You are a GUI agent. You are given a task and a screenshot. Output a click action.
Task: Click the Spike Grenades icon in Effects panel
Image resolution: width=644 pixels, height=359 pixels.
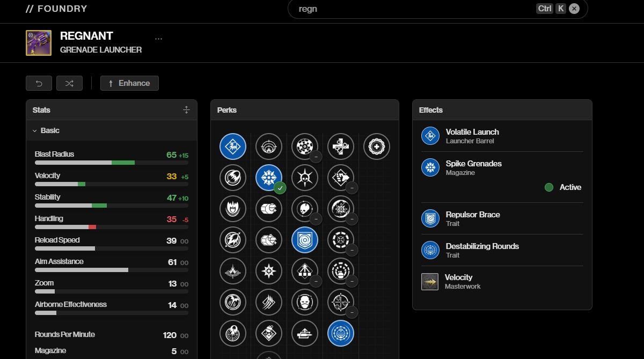(430, 168)
